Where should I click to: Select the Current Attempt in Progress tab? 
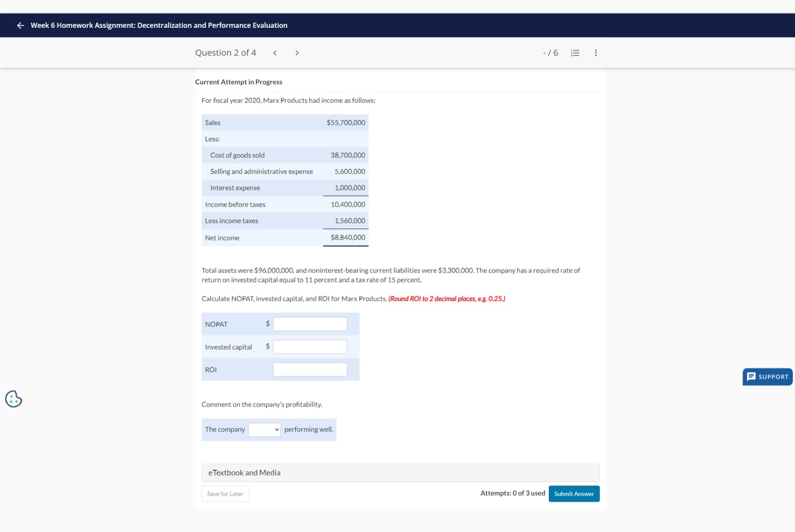pos(238,82)
